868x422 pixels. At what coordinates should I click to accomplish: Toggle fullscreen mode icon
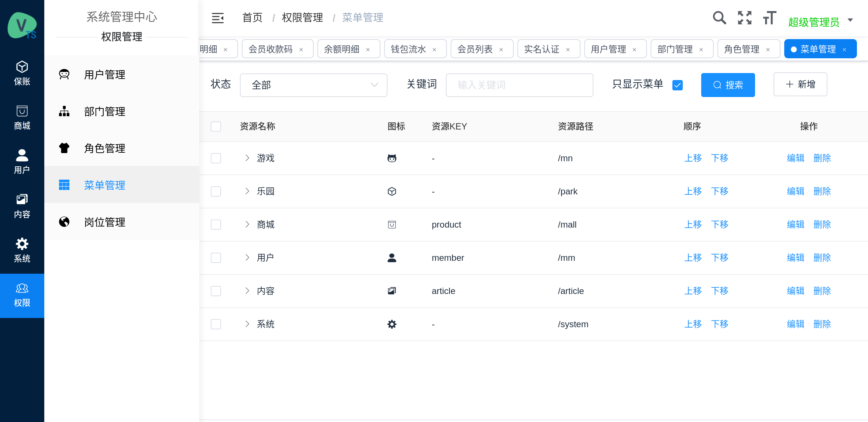coord(744,18)
